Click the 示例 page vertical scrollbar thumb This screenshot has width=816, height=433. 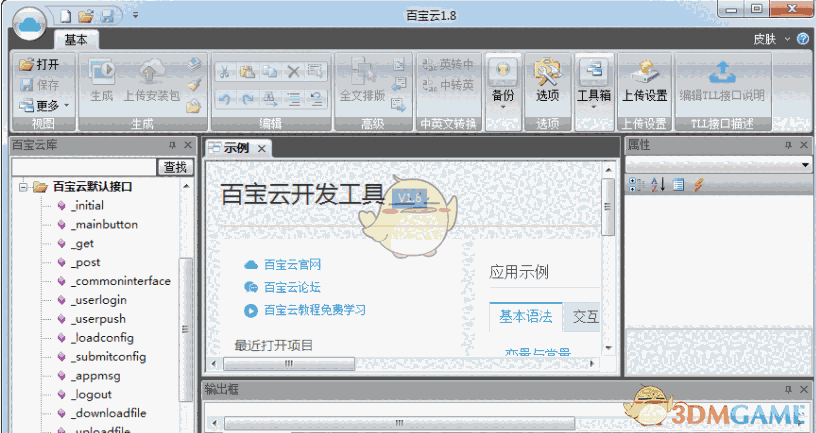(607, 207)
